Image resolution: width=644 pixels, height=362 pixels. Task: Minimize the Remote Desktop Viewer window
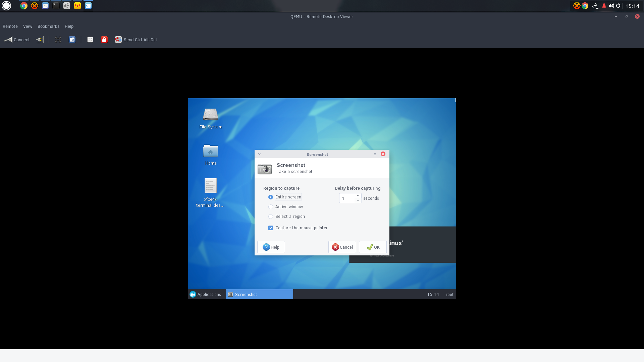coord(616,16)
